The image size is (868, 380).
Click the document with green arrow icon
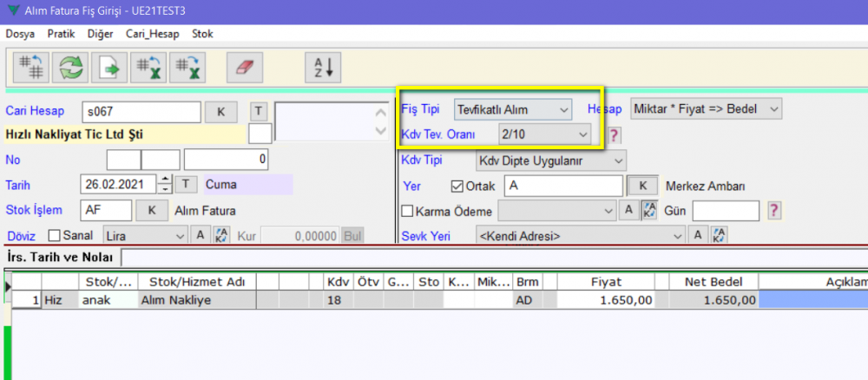point(110,66)
